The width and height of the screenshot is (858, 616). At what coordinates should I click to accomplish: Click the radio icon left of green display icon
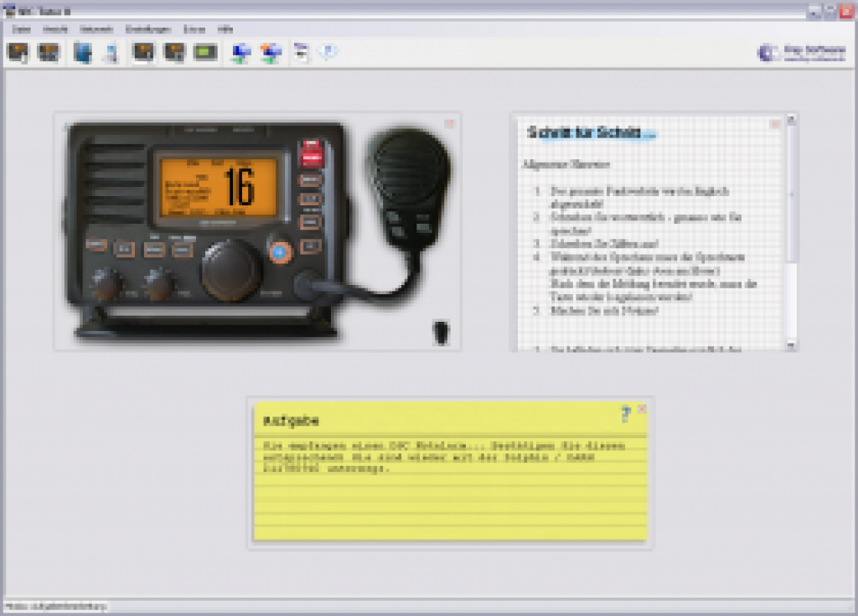pyautogui.click(x=175, y=53)
